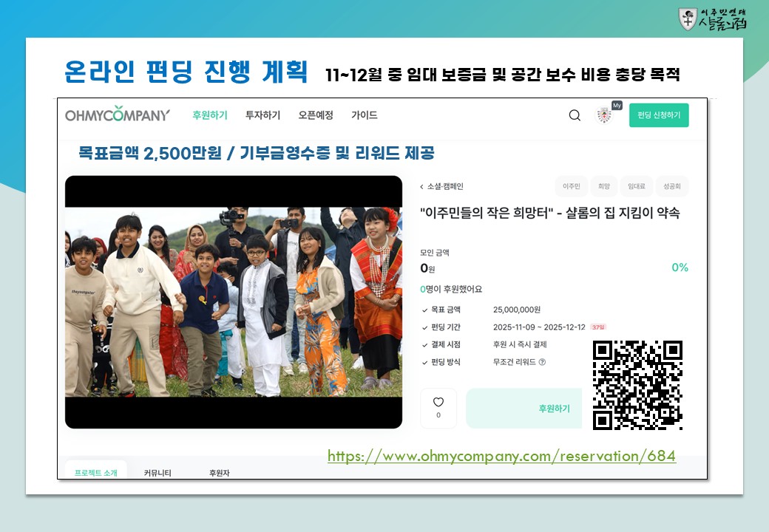This screenshot has height=532, width=769.
Task: Open the 가이드 menu item
Action: click(364, 115)
